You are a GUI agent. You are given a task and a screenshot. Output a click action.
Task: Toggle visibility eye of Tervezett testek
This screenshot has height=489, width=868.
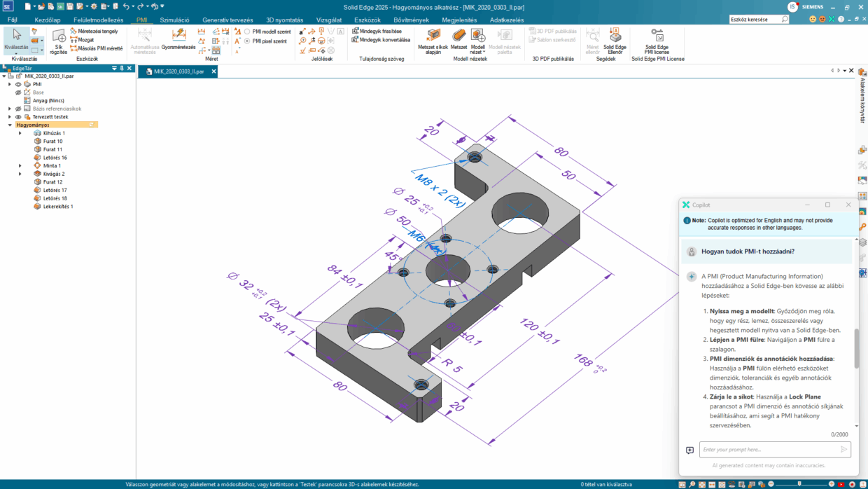coord(18,117)
